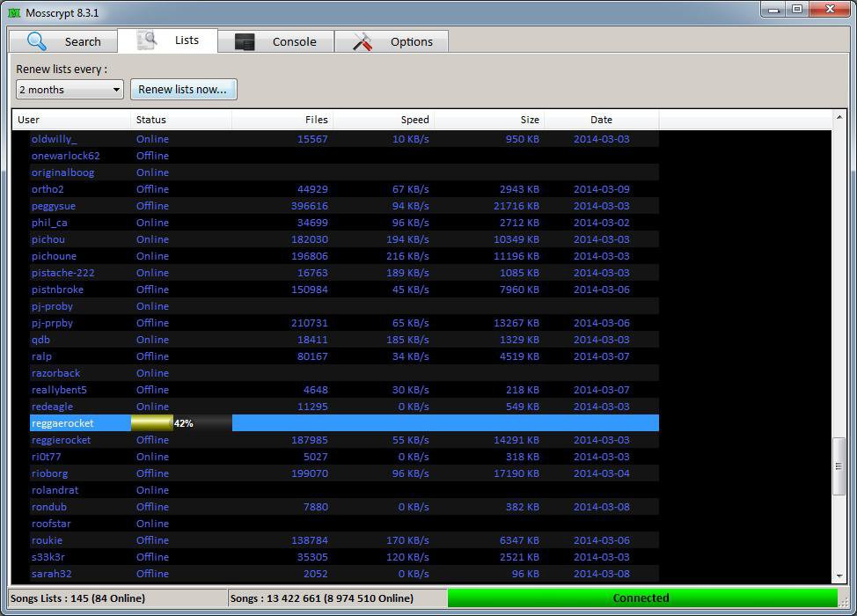
Task: Sort by the Speed column header
Action: (384, 120)
